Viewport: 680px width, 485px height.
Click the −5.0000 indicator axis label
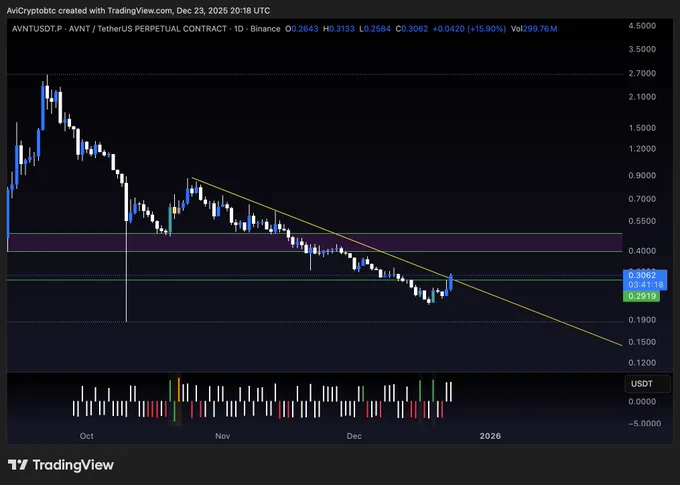click(x=644, y=423)
